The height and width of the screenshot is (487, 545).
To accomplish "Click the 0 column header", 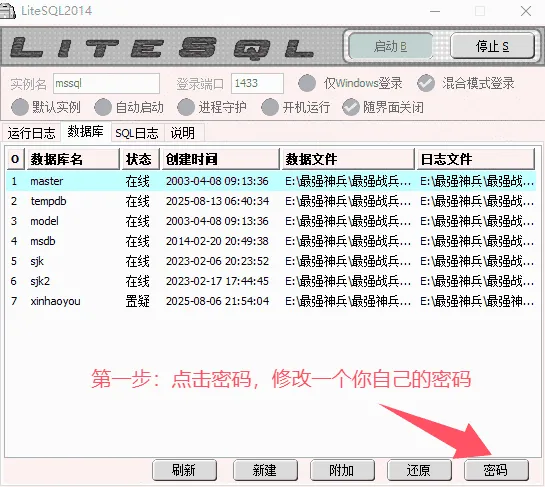I will tap(15, 159).
